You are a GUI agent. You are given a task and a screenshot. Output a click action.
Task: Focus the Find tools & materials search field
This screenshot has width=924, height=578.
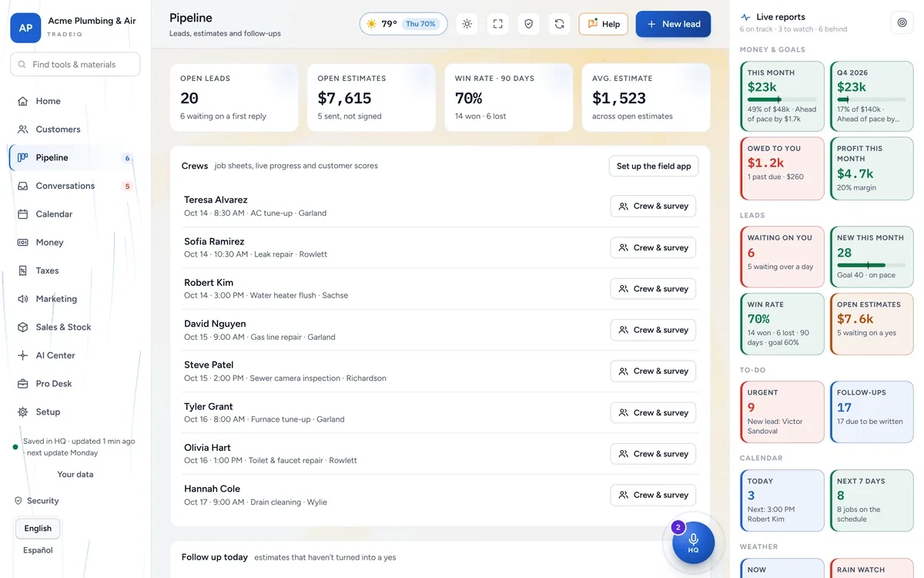(75, 65)
